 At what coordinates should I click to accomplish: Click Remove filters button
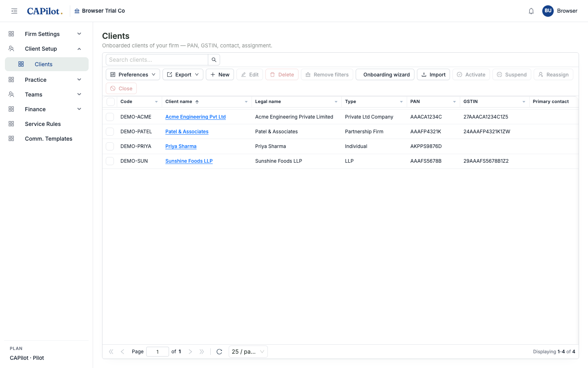[327, 74]
